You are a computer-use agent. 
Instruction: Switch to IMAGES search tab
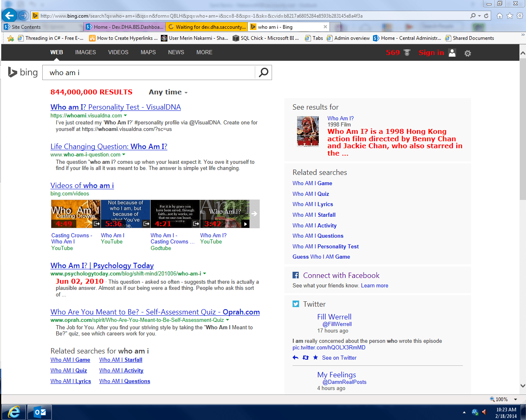click(x=85, y=52)
